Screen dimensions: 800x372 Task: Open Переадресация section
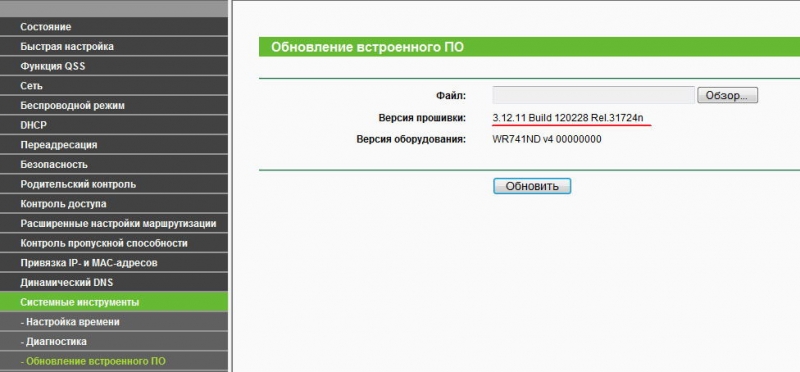114,145
